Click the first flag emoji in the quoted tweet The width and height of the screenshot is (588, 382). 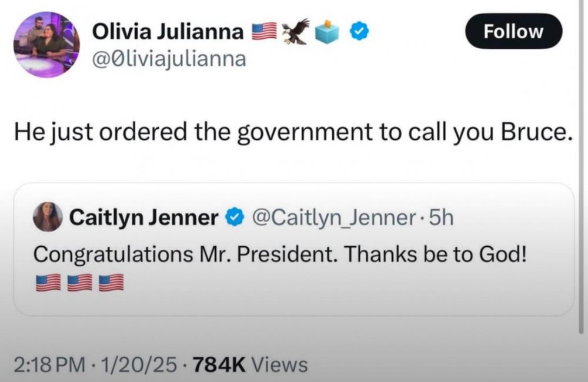48,282
